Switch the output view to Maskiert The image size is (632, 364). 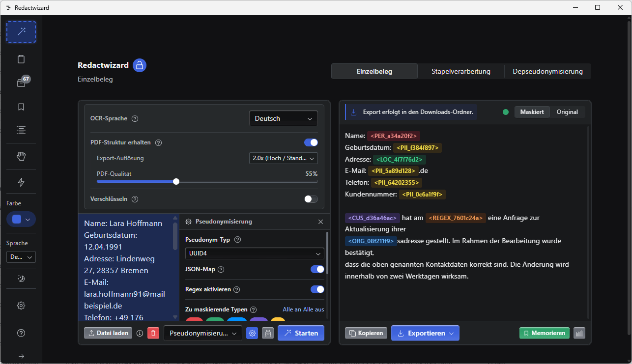tap(532, 112)
